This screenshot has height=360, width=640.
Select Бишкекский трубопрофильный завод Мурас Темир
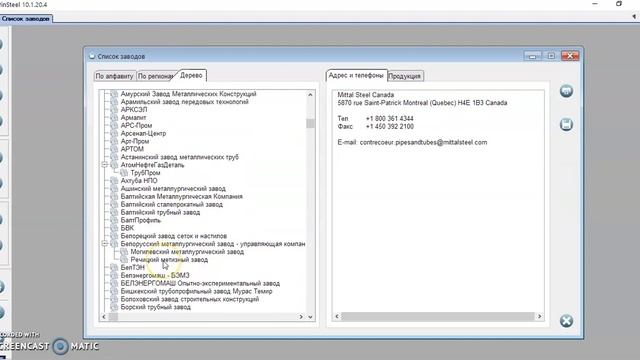[196, 291]
